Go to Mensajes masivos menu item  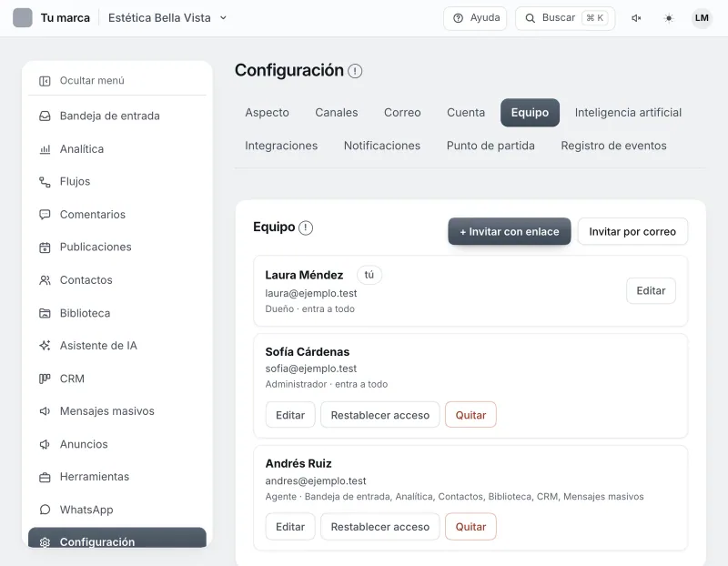point(117,411)
